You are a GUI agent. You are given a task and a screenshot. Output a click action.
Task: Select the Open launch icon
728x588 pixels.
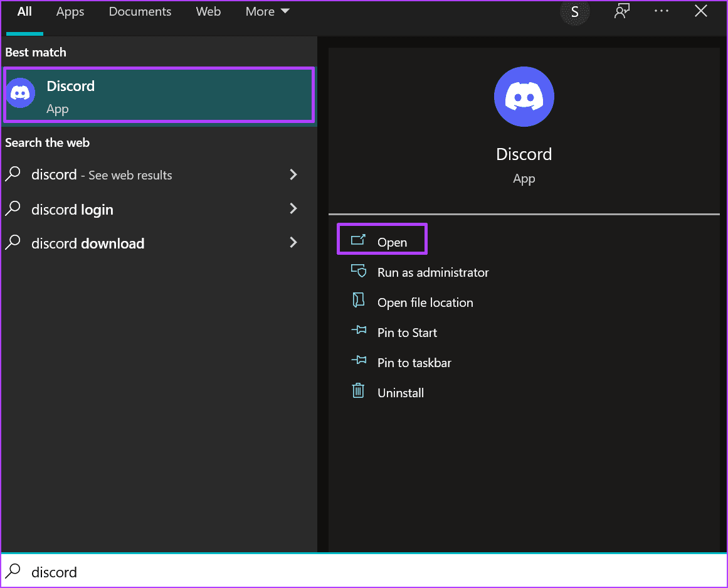point(358,239)
